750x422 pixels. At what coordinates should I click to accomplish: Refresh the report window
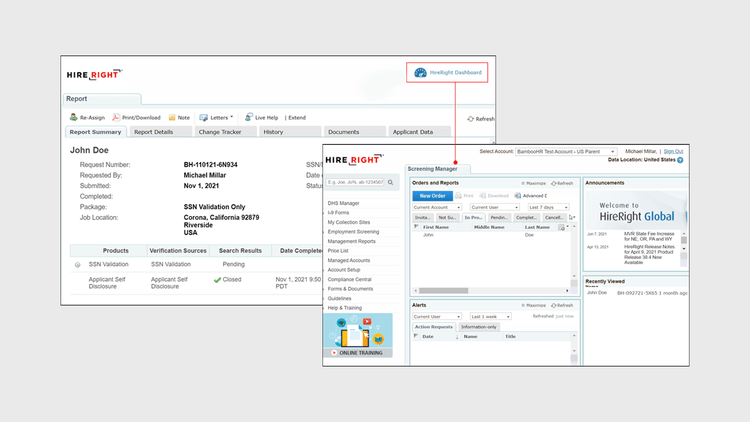[x=481, y=119]
